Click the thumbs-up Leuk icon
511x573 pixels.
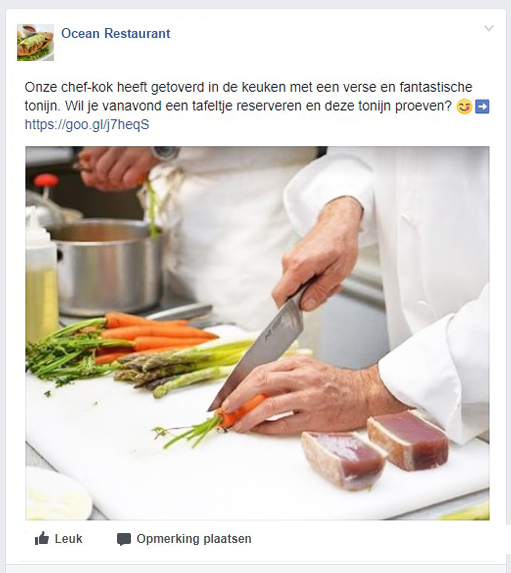coord(42,539)
